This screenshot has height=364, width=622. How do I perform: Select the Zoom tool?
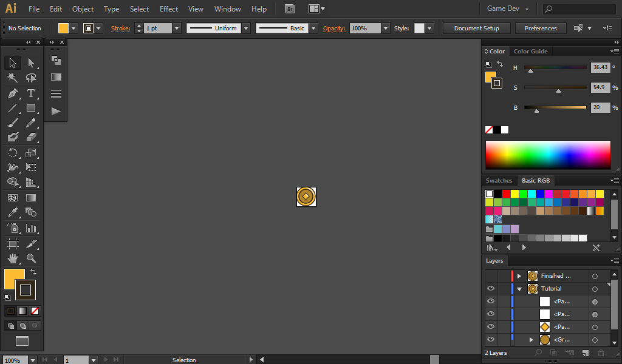tap(31, 258)
